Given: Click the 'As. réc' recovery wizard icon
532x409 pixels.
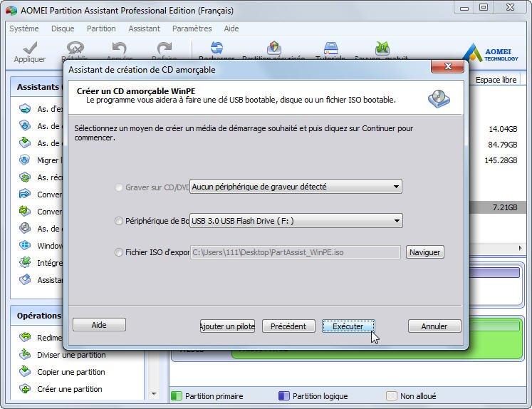Looking at the screenshot, I should tap(25, 177).
